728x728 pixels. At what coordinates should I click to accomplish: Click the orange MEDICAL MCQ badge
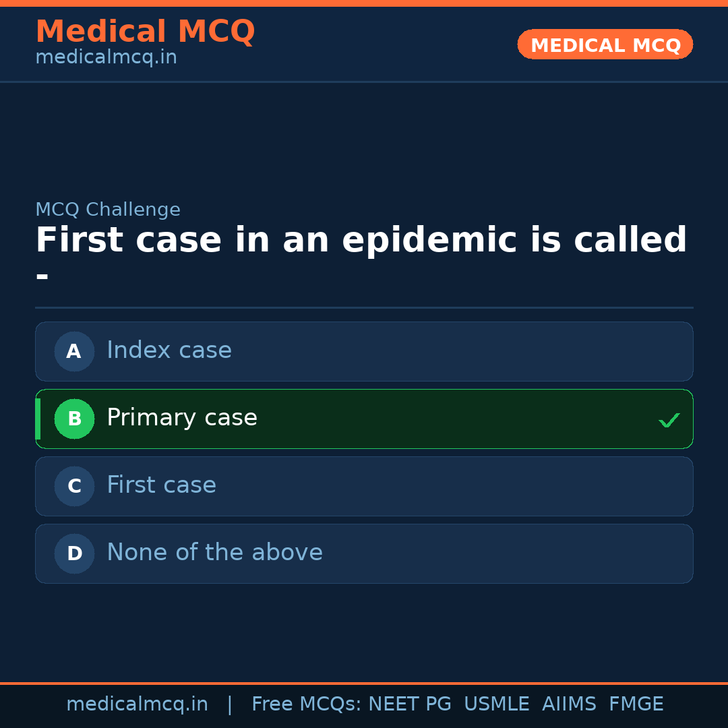pos(605,44)
